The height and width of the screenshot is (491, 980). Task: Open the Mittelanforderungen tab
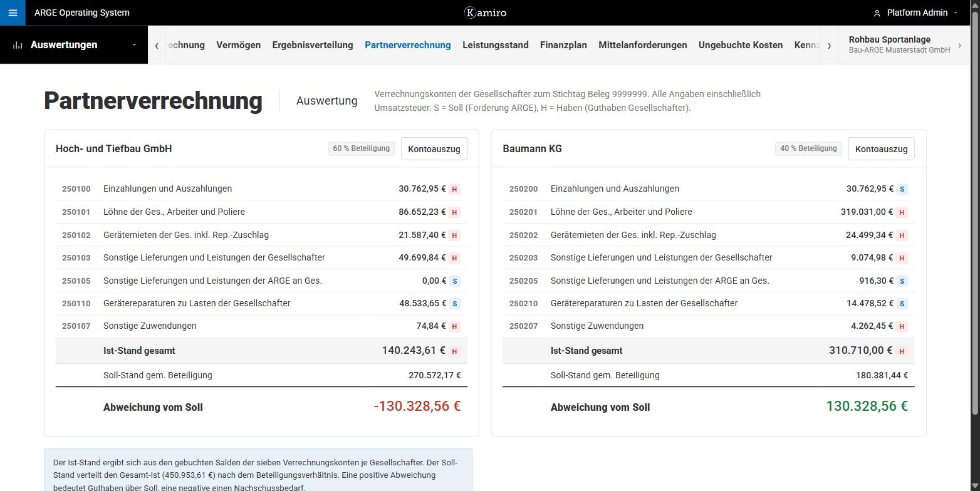tap(643, 45)
